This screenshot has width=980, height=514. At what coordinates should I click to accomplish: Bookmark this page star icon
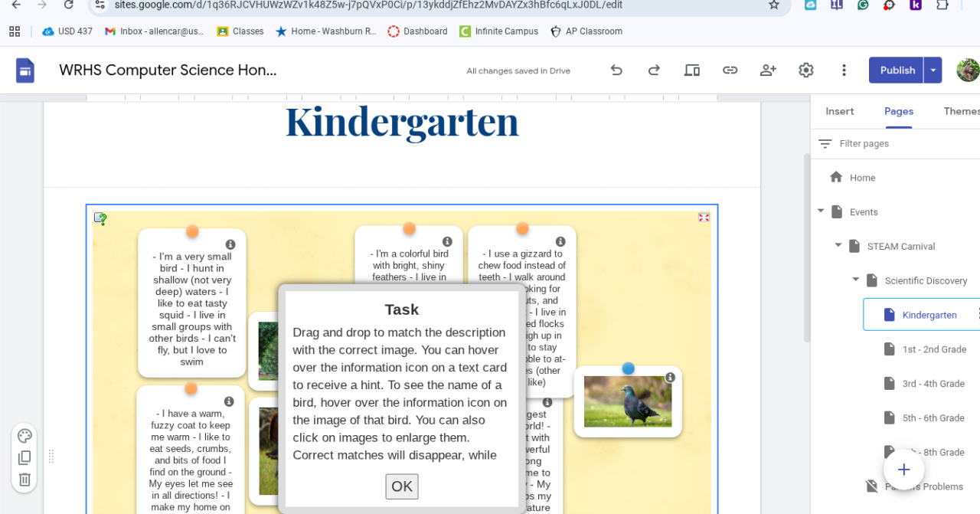pos(774,5)
